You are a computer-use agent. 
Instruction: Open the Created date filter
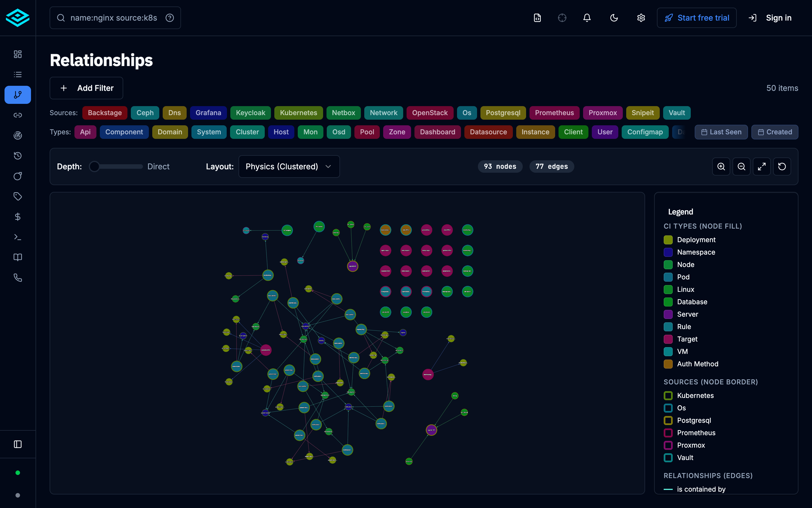pyautogui.click(x=775, y=132)
